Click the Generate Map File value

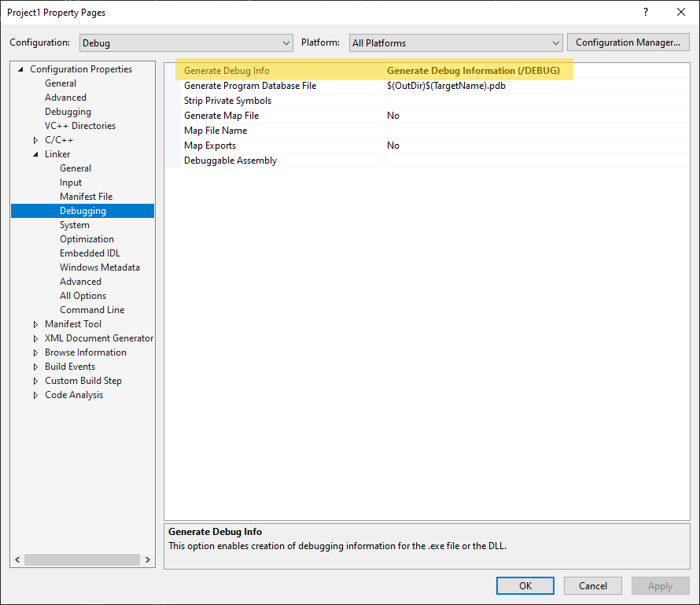pos(535,116)
